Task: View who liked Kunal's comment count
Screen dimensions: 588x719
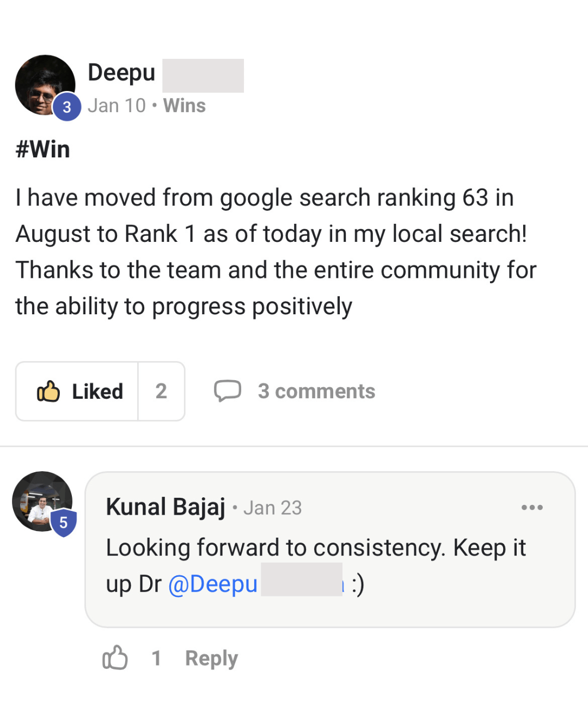Action: click(x=156, y=658)
